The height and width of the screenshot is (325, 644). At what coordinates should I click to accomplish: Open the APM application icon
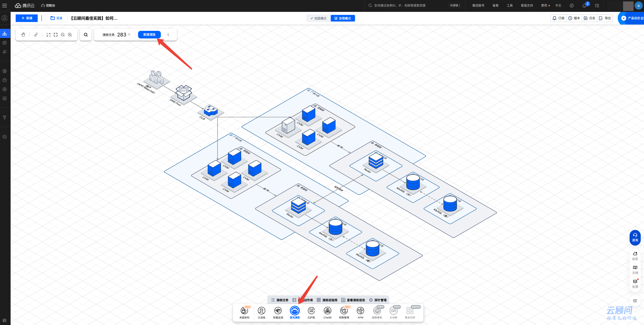[360, 311]
